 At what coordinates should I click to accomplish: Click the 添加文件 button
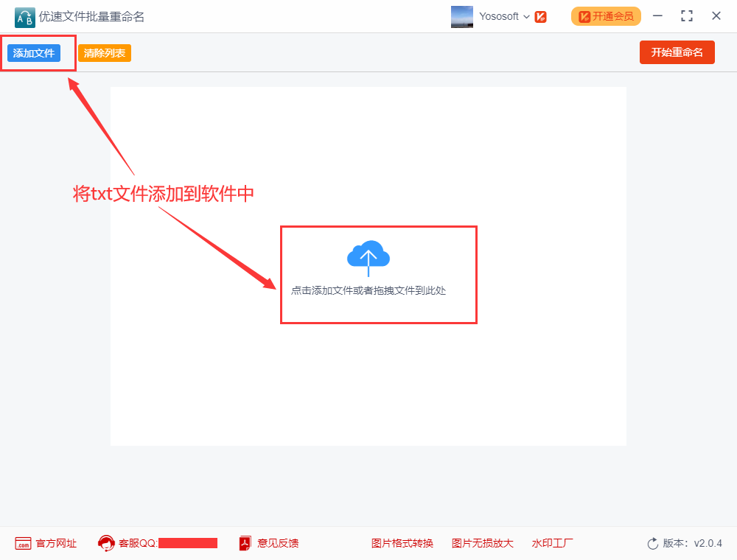[34, 53]
